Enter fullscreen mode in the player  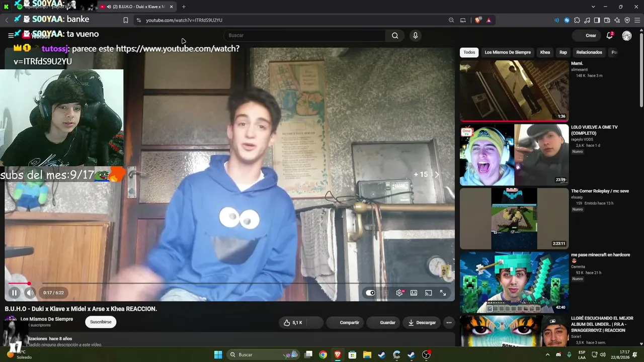click(x=443, y=293)
